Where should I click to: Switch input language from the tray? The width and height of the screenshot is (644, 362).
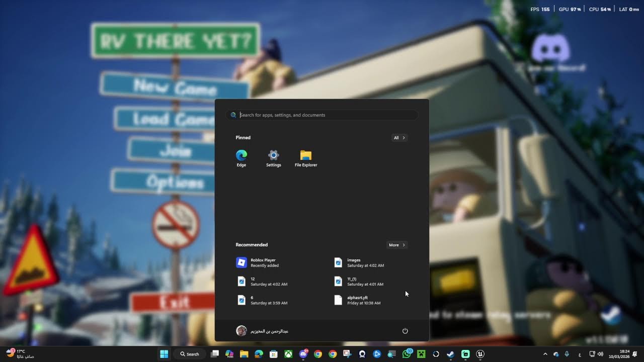pyautogui.click(x=580, y=354)
